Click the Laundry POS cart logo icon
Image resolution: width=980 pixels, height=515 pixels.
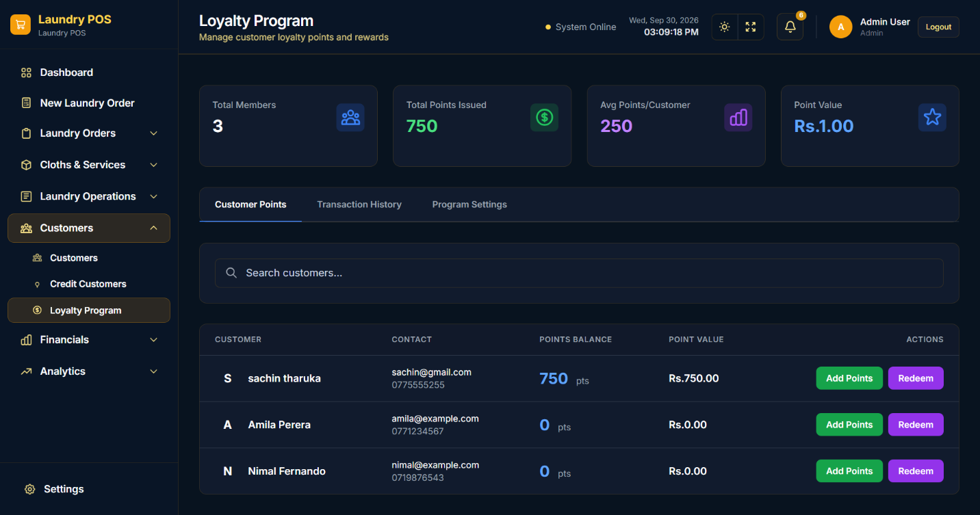point(21,25)
